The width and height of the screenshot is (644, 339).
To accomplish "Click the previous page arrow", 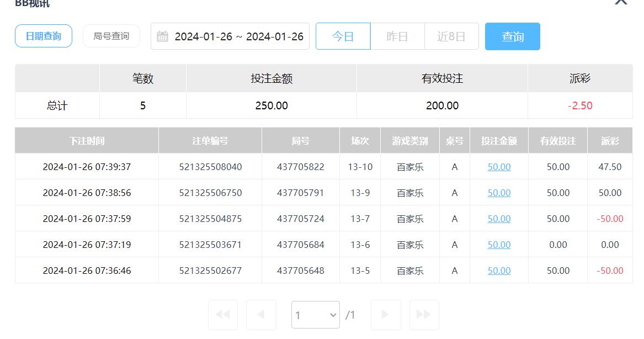I will pyautogui.click(x=260, y=314).
